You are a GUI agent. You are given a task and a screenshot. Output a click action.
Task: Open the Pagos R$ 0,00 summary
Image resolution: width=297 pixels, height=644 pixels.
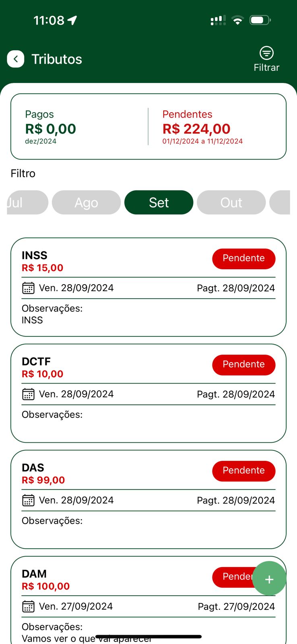tap(50, 127)
